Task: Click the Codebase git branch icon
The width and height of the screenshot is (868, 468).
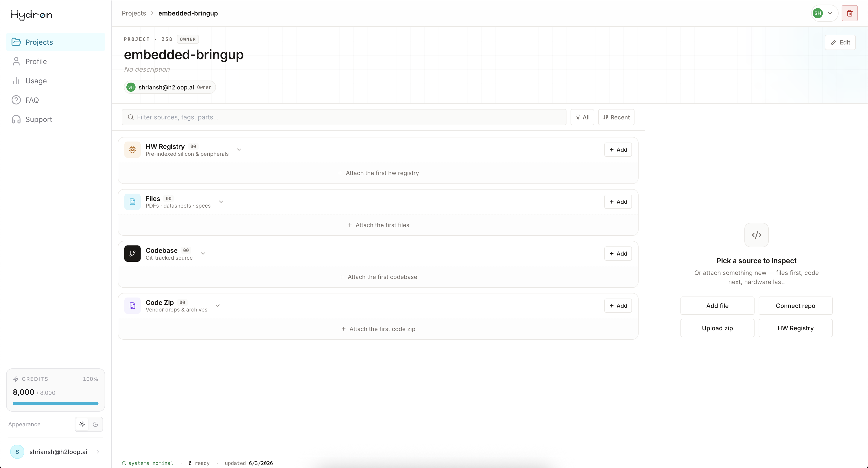Action: pos(132,253)
